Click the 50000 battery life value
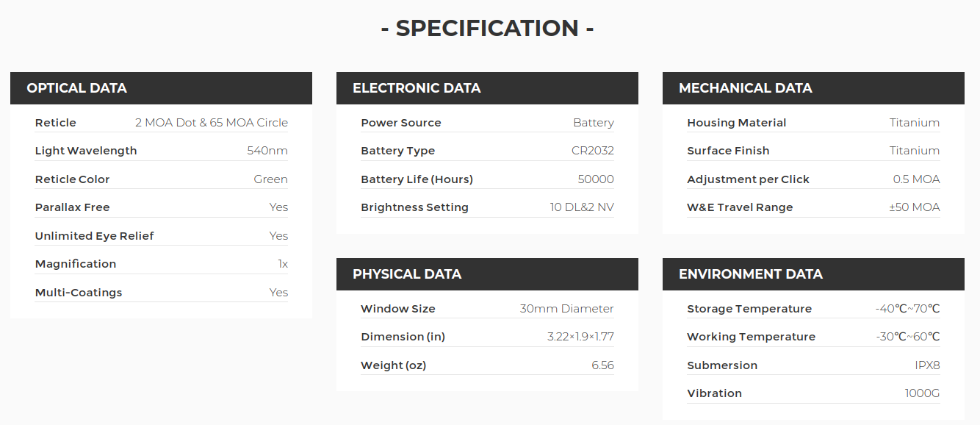 [596, 179]
